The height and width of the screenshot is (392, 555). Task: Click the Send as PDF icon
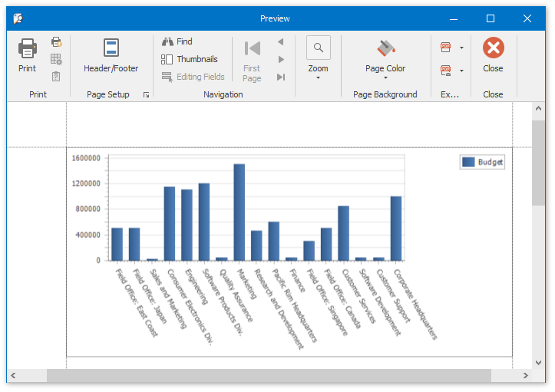tap(446, 71)
